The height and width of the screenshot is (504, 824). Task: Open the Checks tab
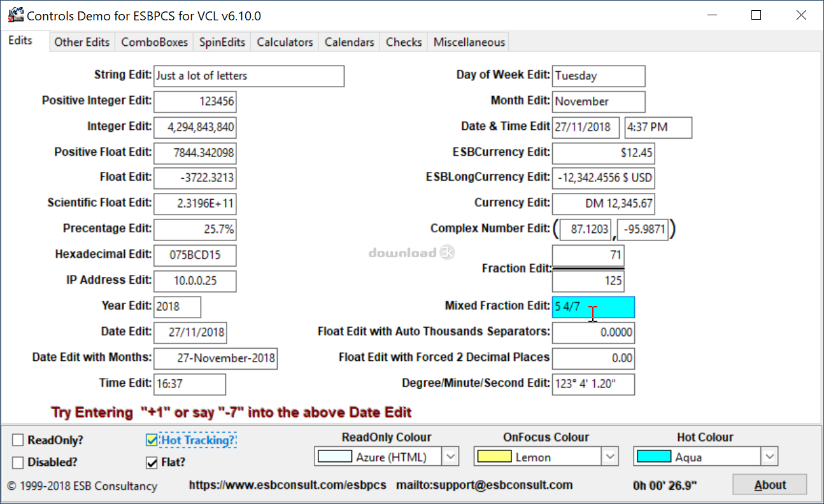click(404, 42)
